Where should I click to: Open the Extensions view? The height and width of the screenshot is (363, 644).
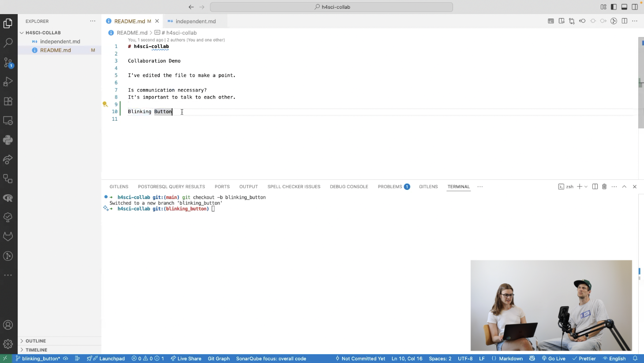click(8, 101)
